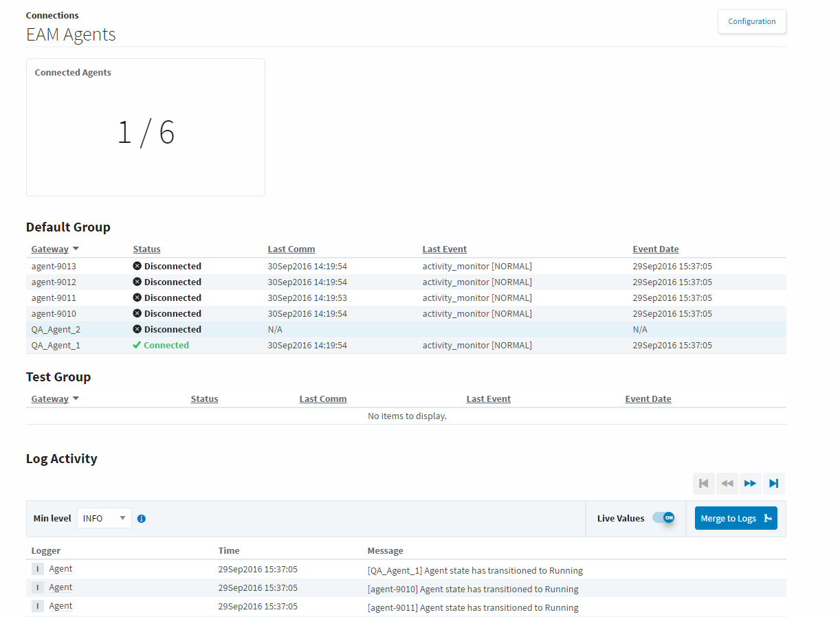Select the QA_Agent_2 gateway row
This screenshot has width=840, height=617.
click(56, 330)
